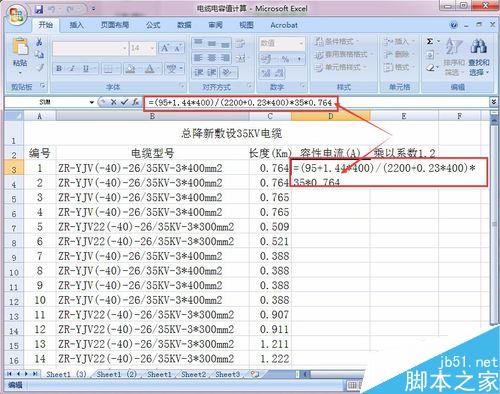The width and height of the screenshot is (500, 394).
Task: Open Sort and Filter menu
Action: (x=454, y=56)
